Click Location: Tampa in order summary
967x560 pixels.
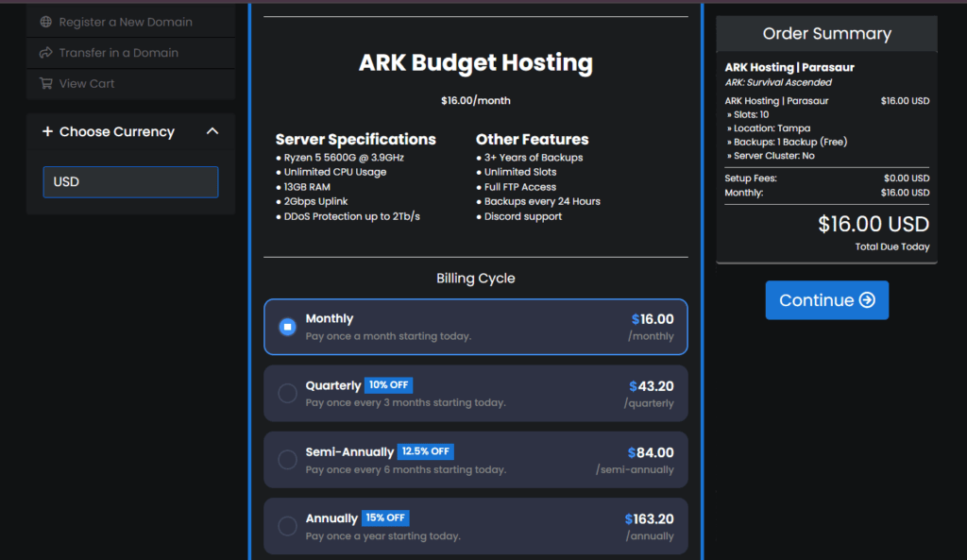772,128
